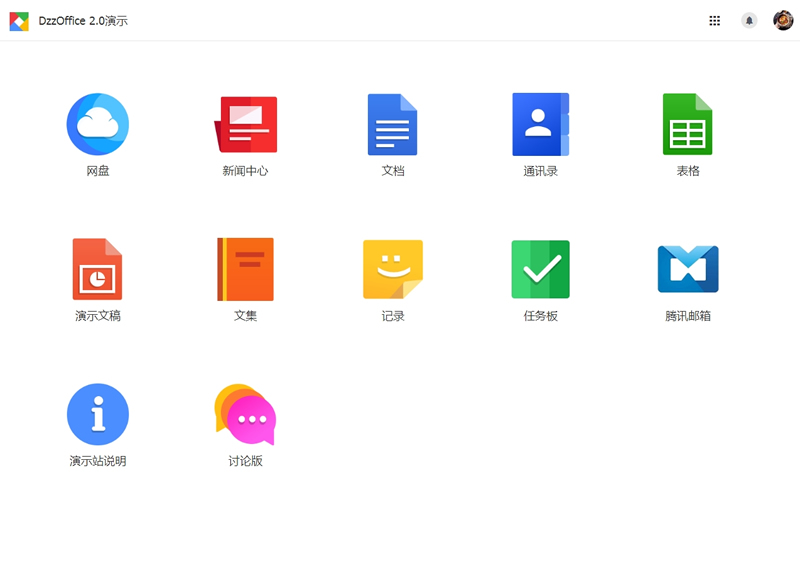The height and width of the screenshot is (576, 800).
Task: Click the 记录 label text
Action: point(393,316)
